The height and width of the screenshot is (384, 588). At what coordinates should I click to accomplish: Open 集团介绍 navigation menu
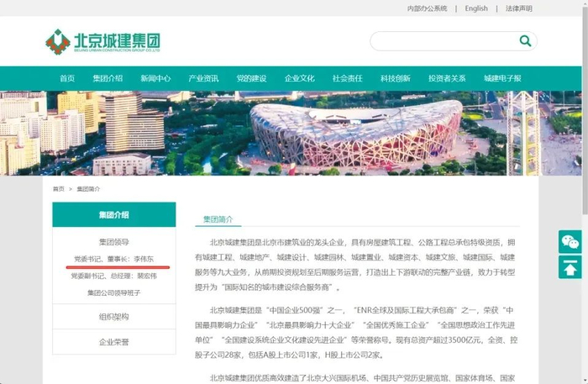(x=108, y=78)
